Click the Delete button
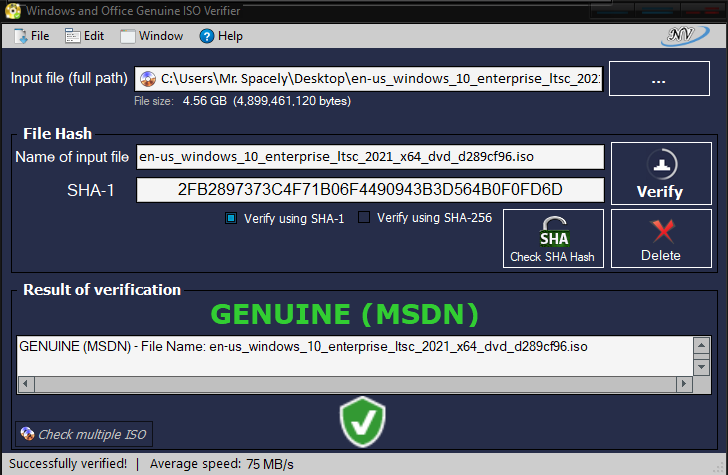This screenshot has width=728, height=475. coord(661,238)
